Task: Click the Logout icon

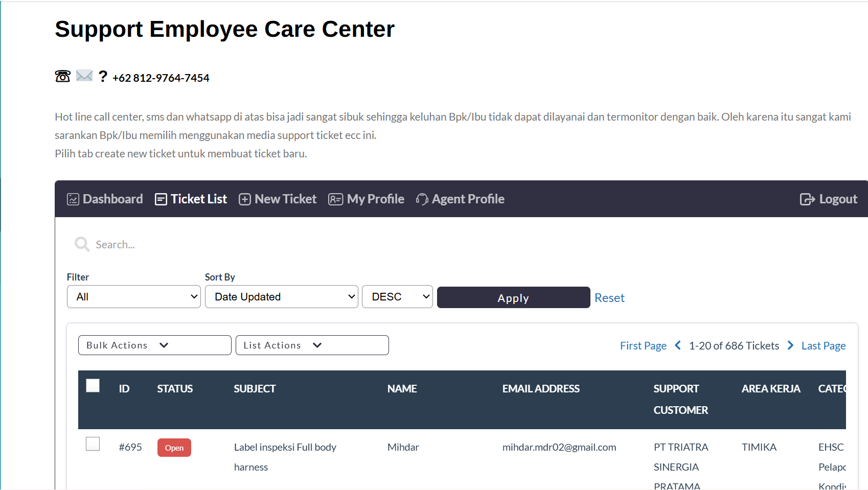Action: pyautogui.click(x=808, y=199)
